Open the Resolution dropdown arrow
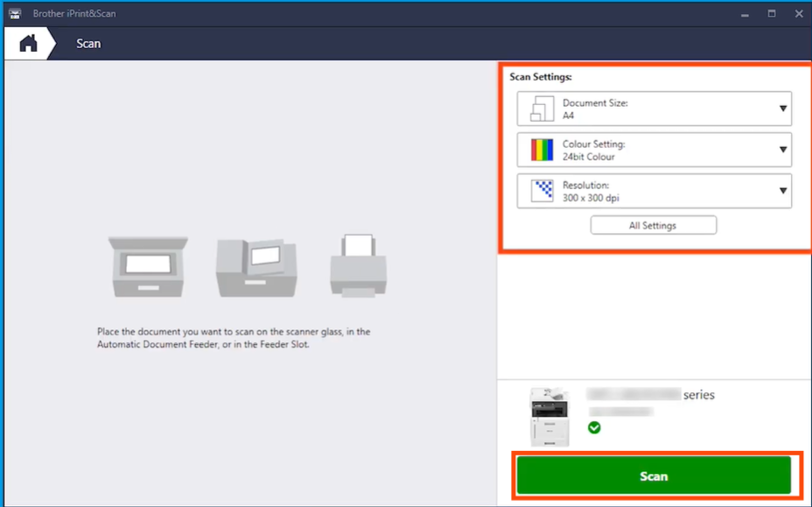The height and width of the screenshot is (507, 812). click(x=783, y=190)
